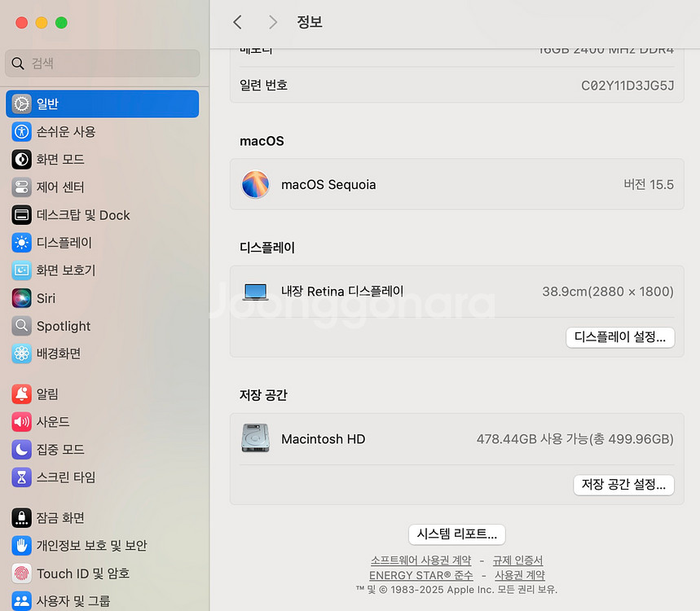Click serial number C02Y11D3JG5J
This screenshot has height=611, width=700.
pos(627,86)
